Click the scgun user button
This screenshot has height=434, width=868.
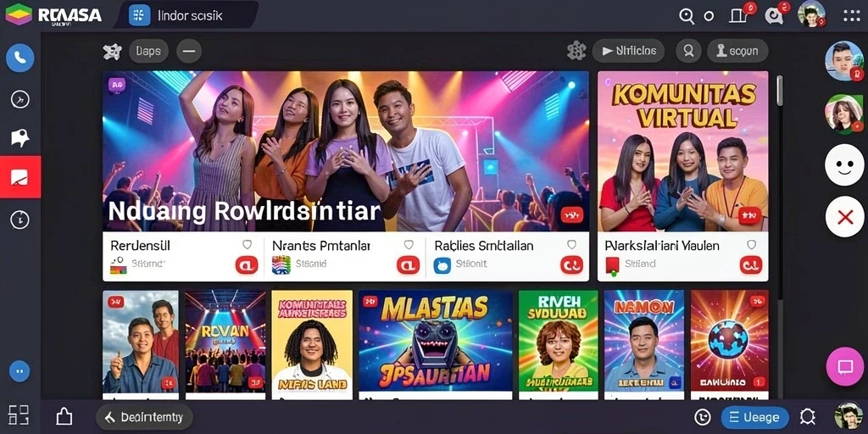[x=737, y=51]
